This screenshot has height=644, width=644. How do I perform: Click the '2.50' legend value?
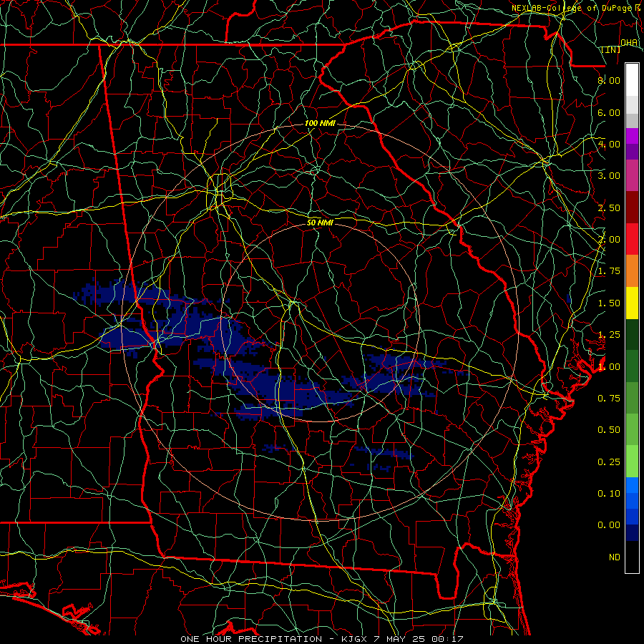point(609,208)
